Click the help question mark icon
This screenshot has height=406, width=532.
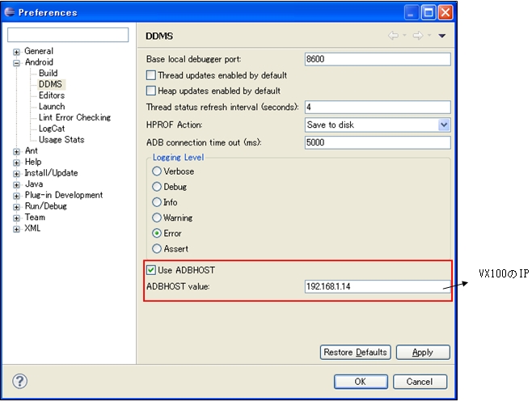[x=21, y=381]
